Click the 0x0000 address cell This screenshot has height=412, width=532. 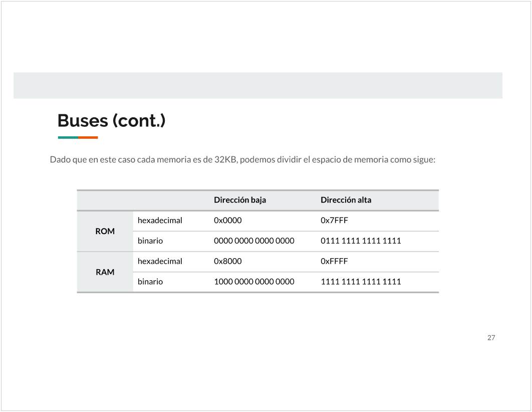pos(228,221)
